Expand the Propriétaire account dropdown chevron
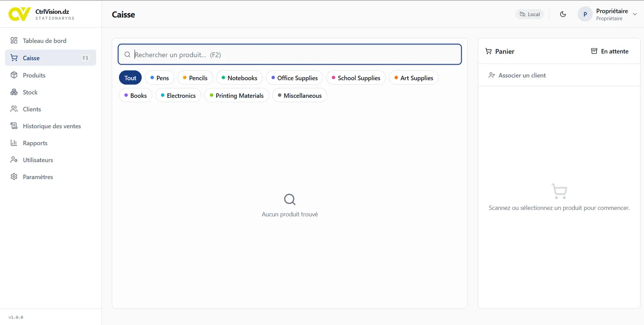 (635, 14)
